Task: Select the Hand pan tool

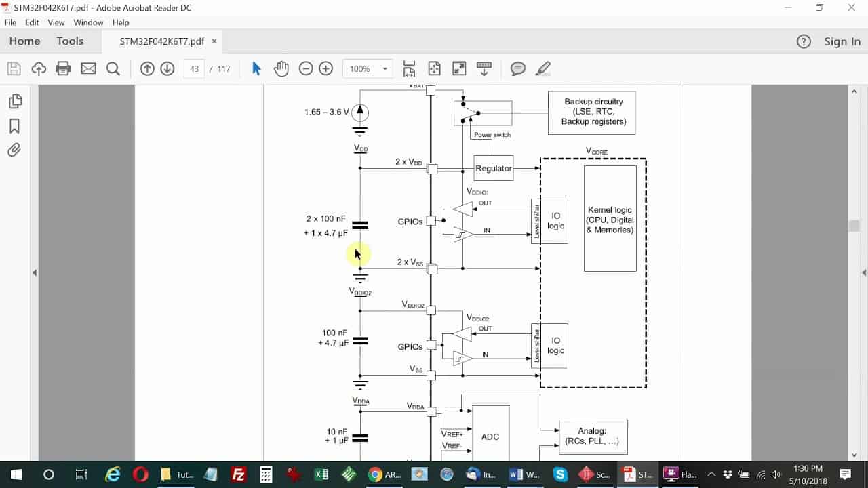Action: (281, 68)
